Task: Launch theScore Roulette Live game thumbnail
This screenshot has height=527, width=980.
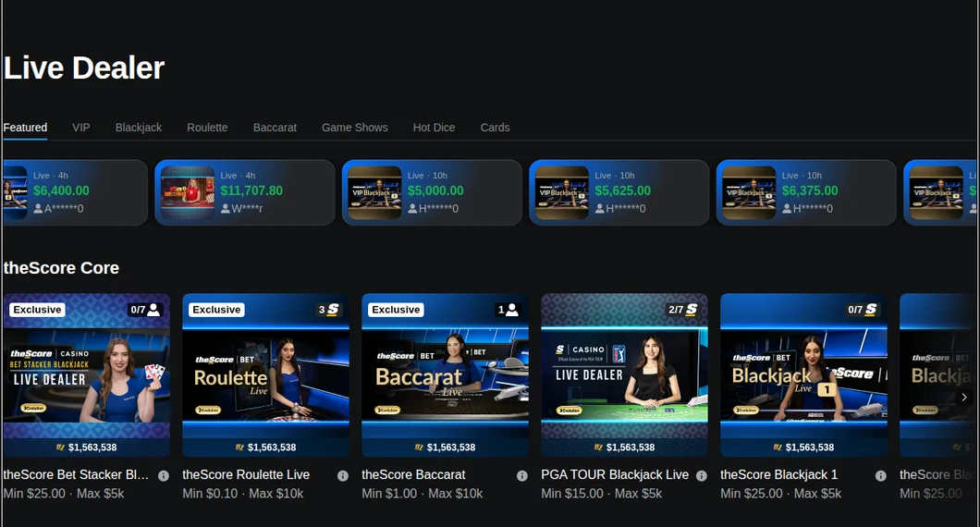Action: tap(265, 375)
